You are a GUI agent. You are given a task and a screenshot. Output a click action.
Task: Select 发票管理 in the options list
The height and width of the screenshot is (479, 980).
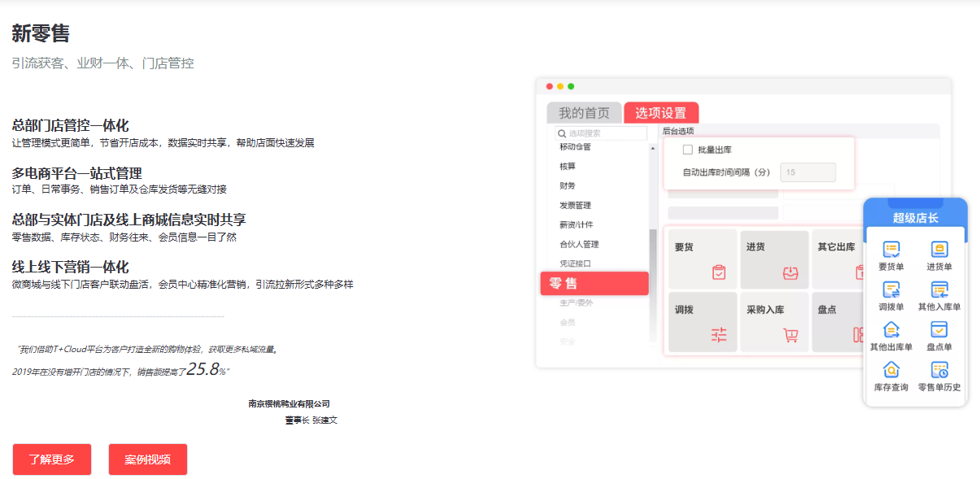(x=575, y=205)
